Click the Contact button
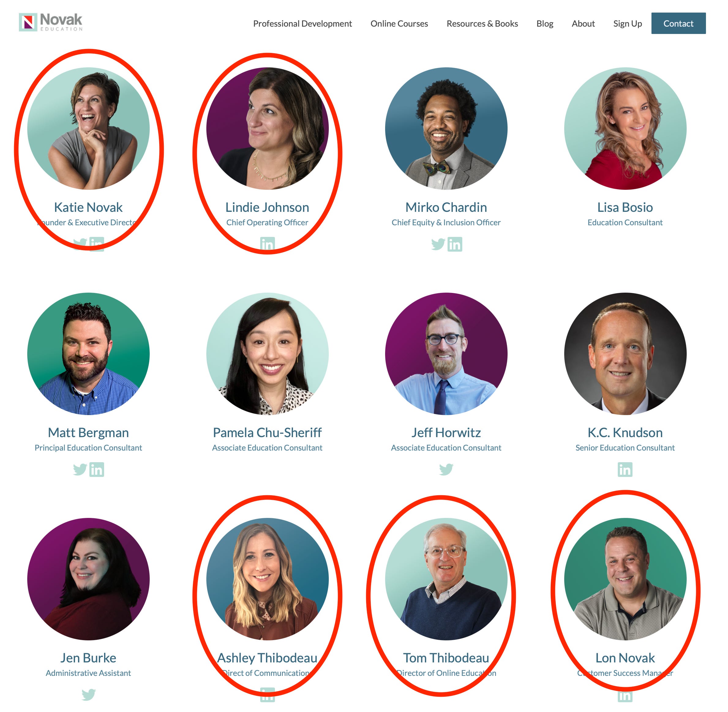Screen dimensions: 728x712 [x=679, y=23]
